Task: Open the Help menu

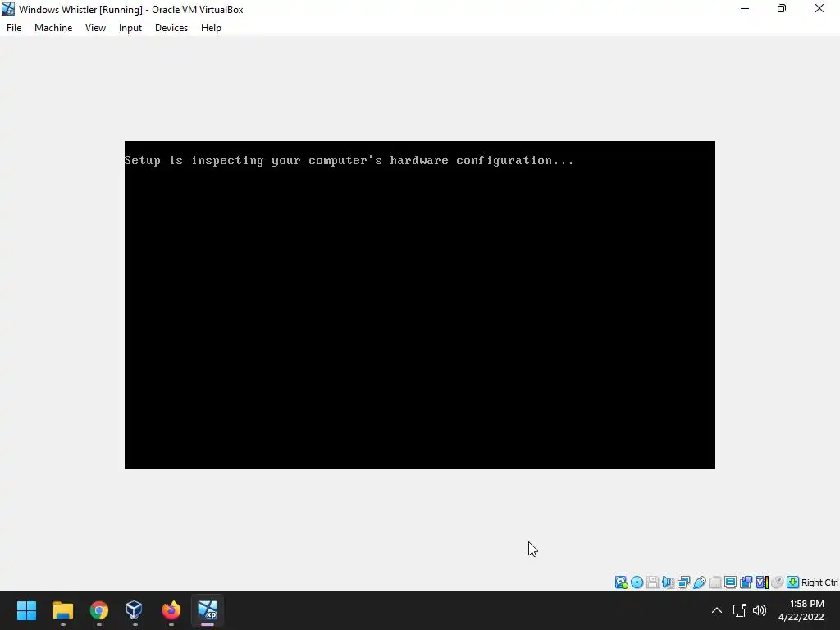Action: click(x=211, y=28)
